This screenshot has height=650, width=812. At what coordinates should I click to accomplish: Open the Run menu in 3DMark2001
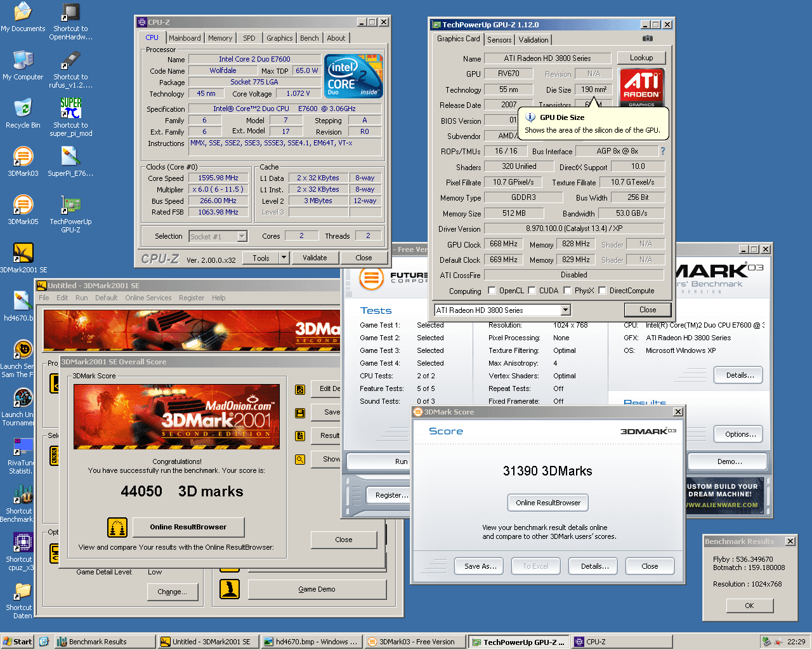pos(82,298)
